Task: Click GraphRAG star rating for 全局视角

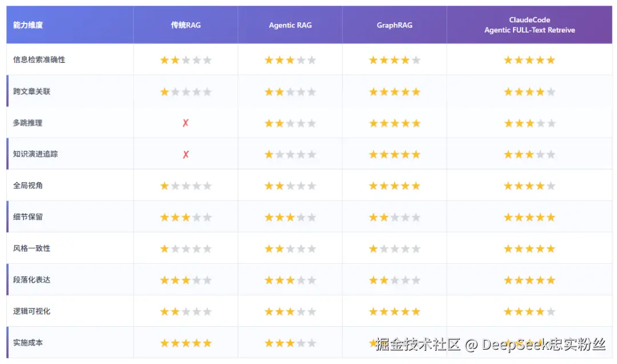Action: coord(395,186)
